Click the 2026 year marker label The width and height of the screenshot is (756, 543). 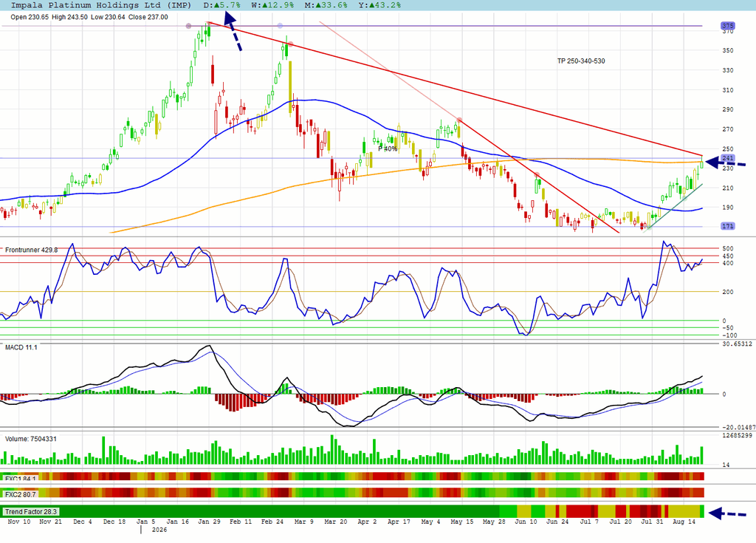159,530
